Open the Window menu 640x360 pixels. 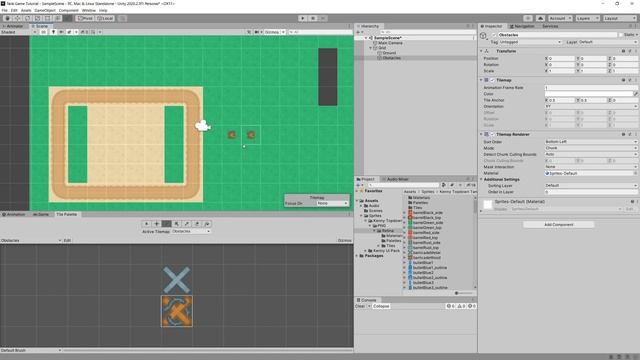[89, 10]
